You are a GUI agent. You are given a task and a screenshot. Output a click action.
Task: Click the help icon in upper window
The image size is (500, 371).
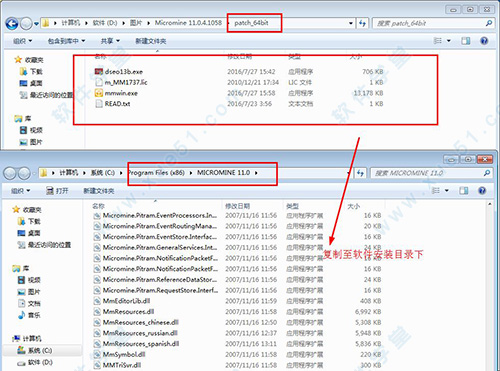tap(484, 41)
